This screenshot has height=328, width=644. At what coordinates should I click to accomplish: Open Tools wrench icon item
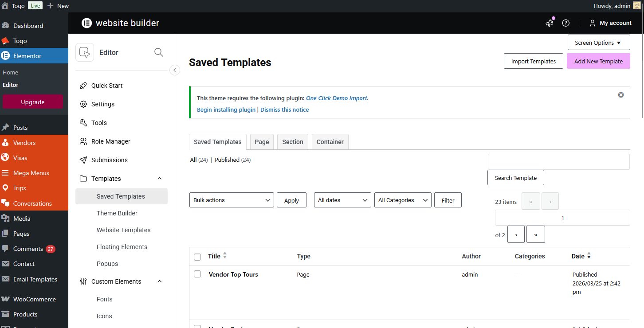pos(83,123)
